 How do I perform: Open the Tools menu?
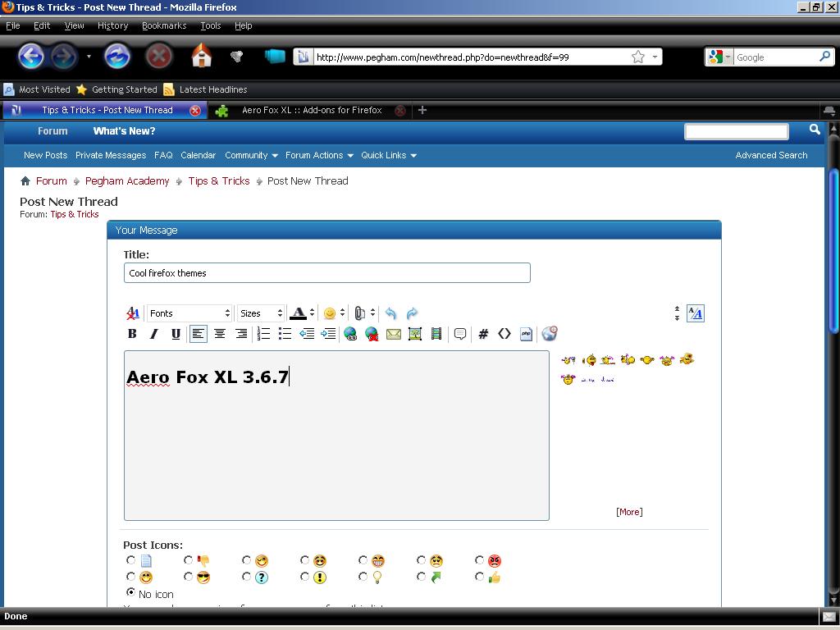coord(211,25)
